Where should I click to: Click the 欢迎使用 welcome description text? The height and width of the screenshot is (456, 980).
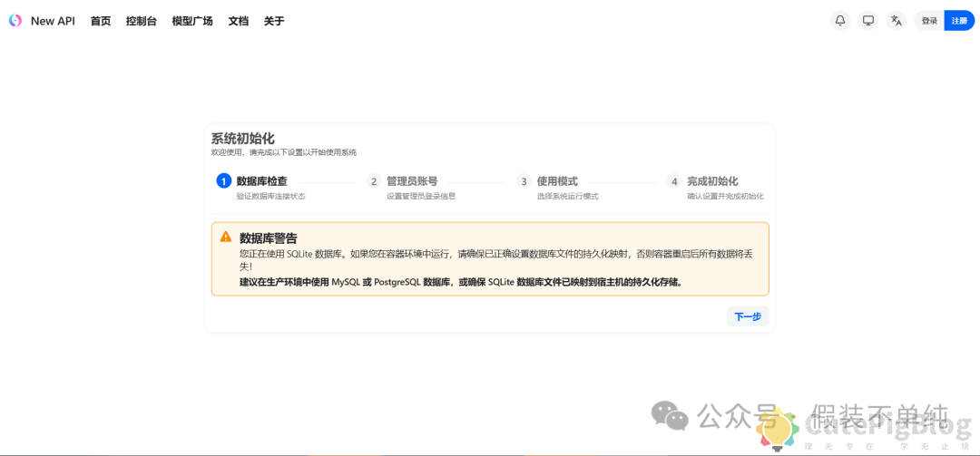pos(284,152)
